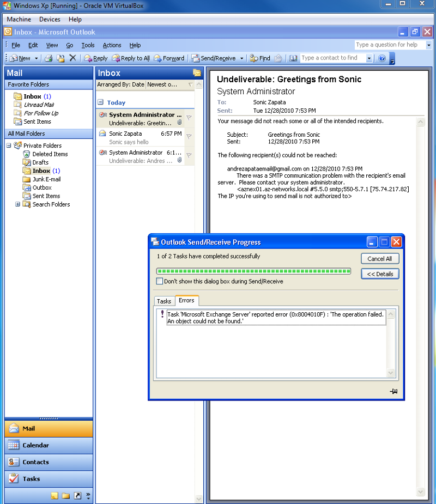
Task: Open the contact search dropdown arrow
Action: pyautogui.click(x=369, y=58)
